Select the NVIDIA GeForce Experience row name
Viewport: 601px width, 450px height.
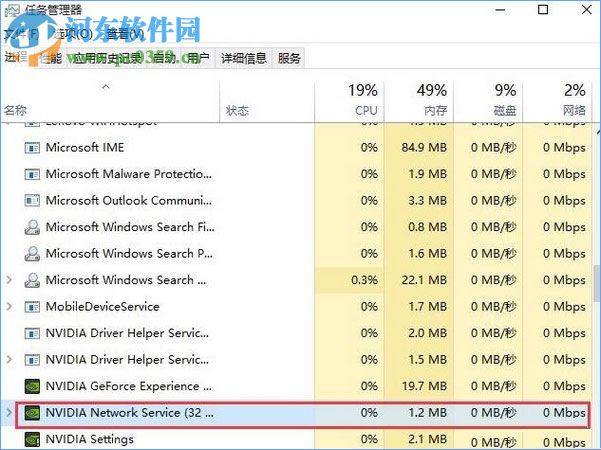point(128,386)
